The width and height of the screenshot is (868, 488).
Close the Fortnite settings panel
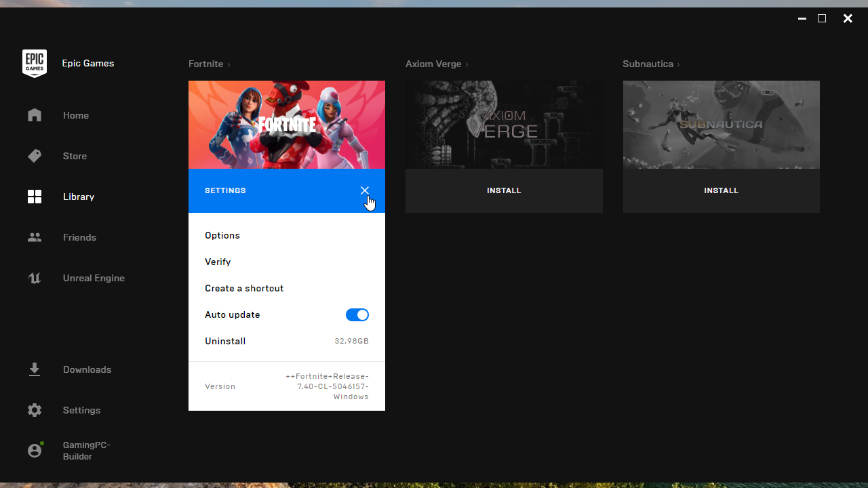tap(365, 190)
